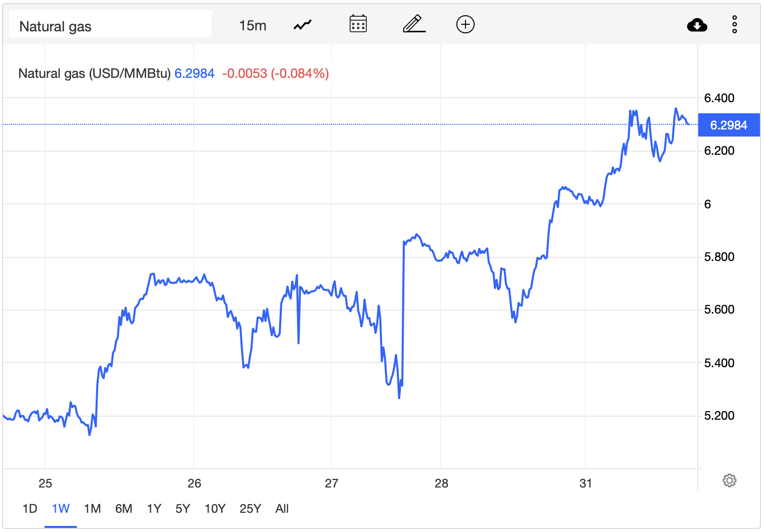Screen dimensions: 764x532
Task: Open the calendar date range picker
Action: 358,24
